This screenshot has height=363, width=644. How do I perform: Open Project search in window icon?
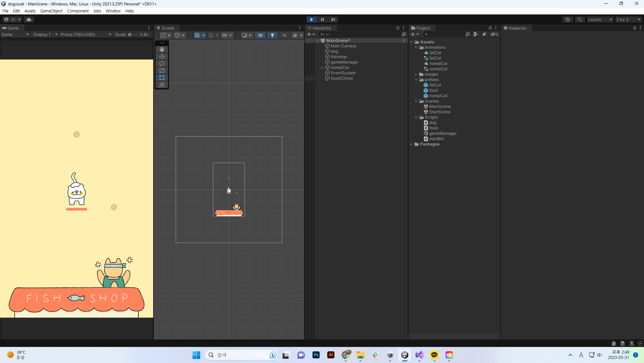[x=468, y=34]
